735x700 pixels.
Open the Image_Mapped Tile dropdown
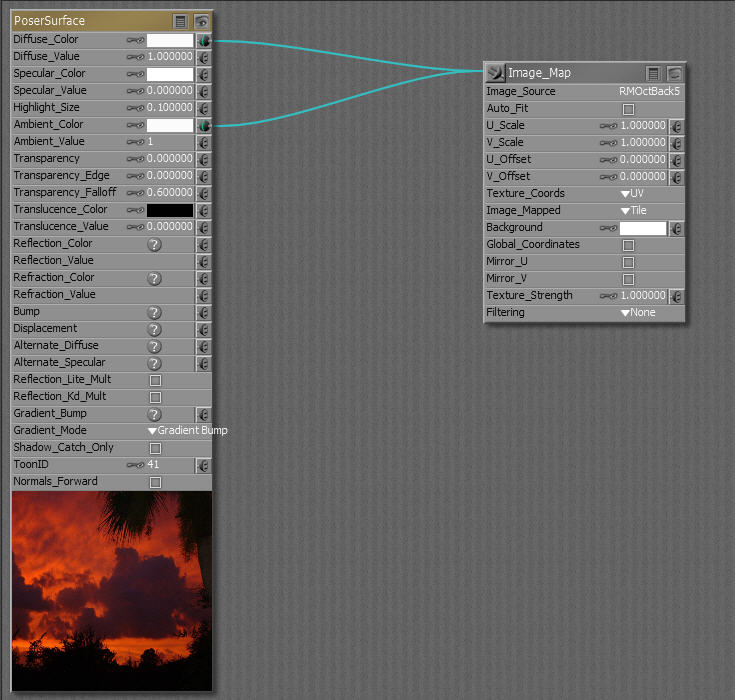[x=634, y=211]
